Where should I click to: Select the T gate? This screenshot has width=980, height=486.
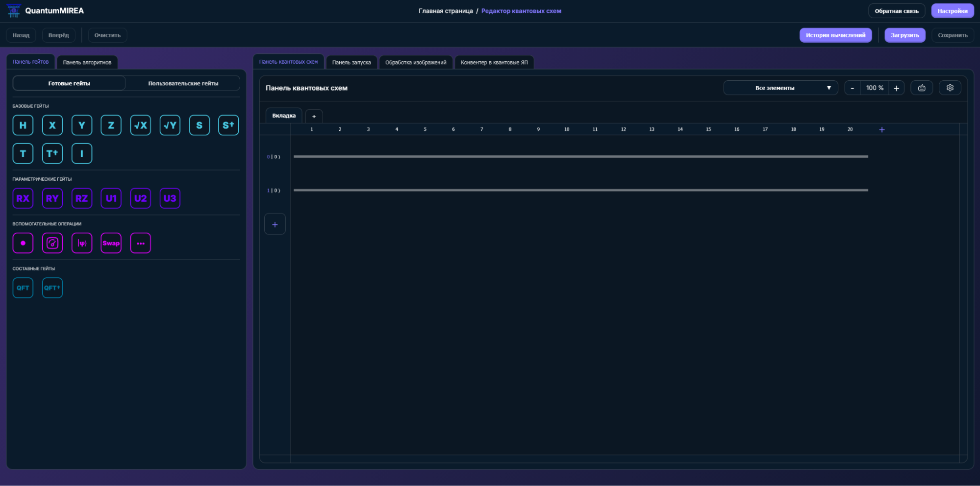23,153
